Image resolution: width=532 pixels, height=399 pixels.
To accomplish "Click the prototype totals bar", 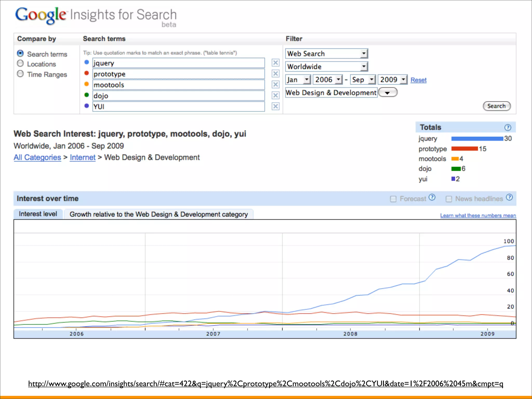I will [x=465, y=149].
